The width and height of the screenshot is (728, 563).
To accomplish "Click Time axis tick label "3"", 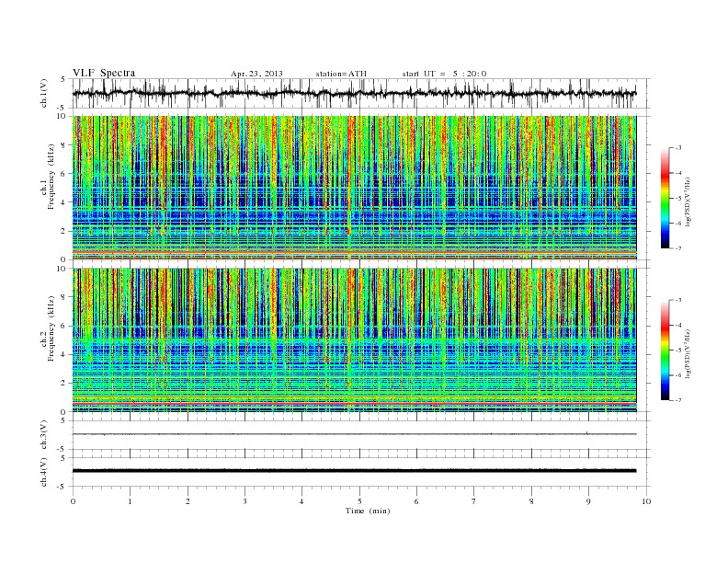I will coord(245,501).
